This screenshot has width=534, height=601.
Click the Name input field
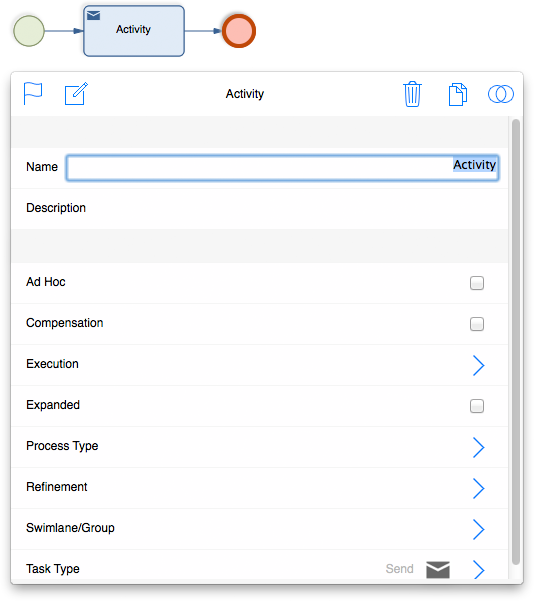tap(282, 167)
